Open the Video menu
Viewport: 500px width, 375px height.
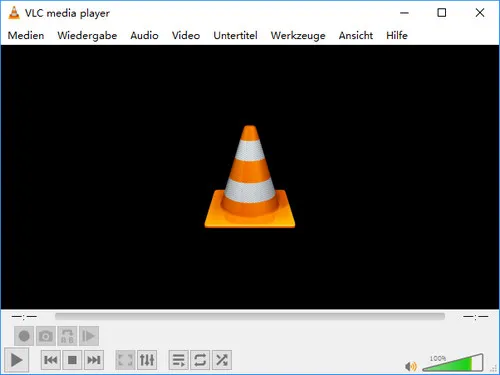click(x=186, y=35)
